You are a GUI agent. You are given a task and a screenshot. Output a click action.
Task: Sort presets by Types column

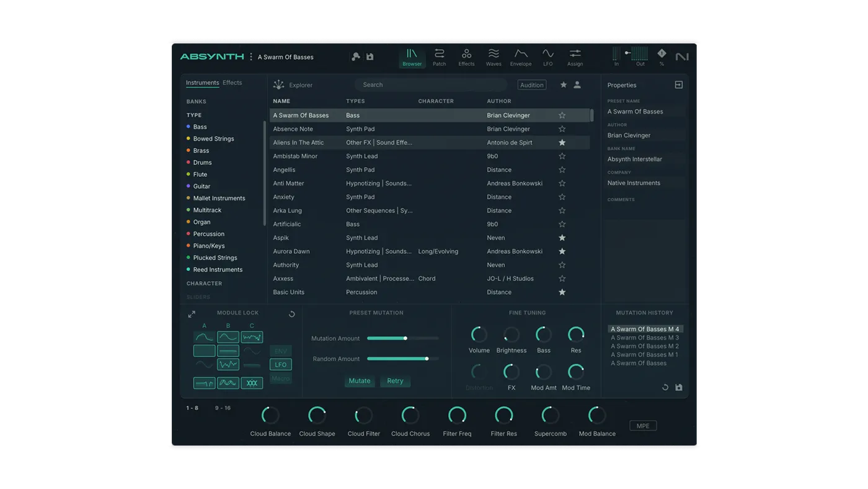(355, 101)
